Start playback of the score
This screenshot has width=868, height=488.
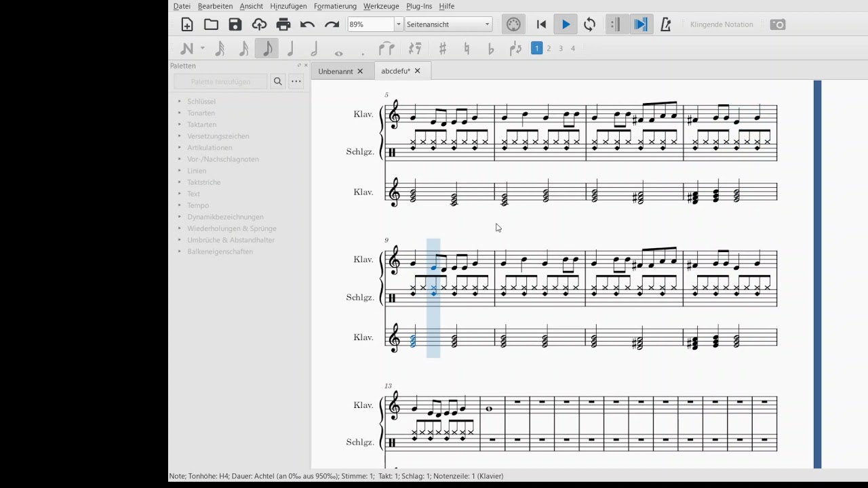tap(566, 25)
